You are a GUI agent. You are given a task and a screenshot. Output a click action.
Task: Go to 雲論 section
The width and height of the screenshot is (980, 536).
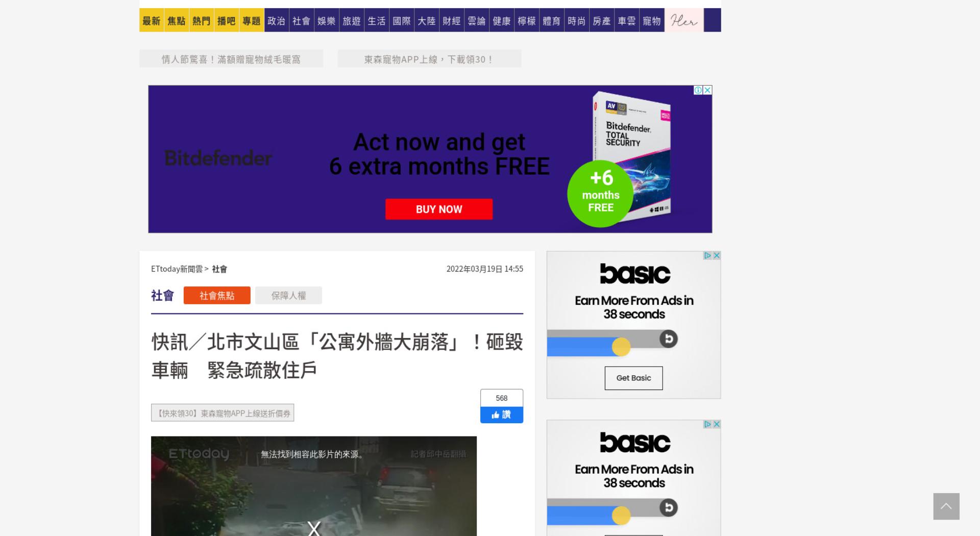[477, 20]
